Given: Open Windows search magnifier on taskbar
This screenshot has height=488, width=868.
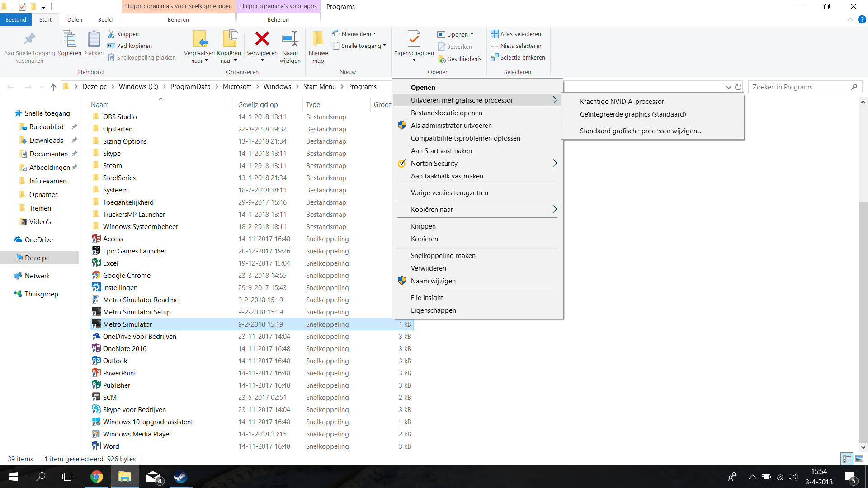Looking at the screenshot, I should [41, 477].
